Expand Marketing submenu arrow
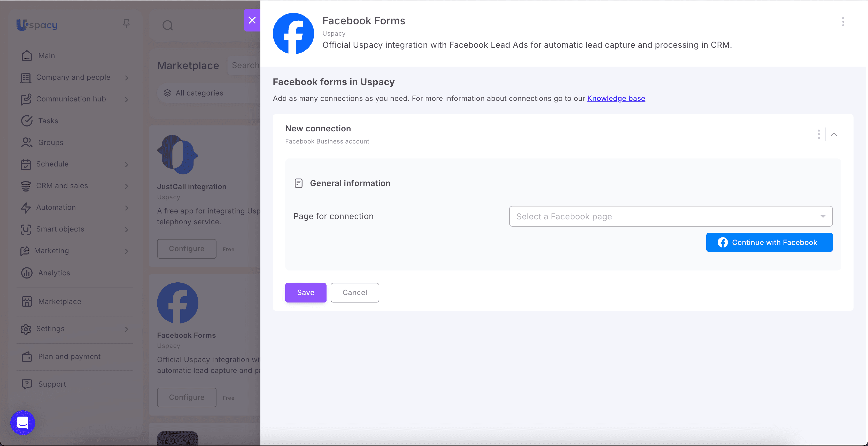The width and height of the screenshot is (868, 446). coord(127,251)
